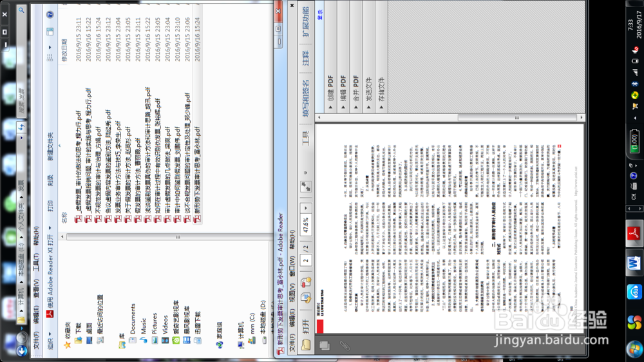Viewport: 644px width, 362px height.
Task: Switch to the Fill & Sign (填写和签名) tab
Action: click(305, 99)
